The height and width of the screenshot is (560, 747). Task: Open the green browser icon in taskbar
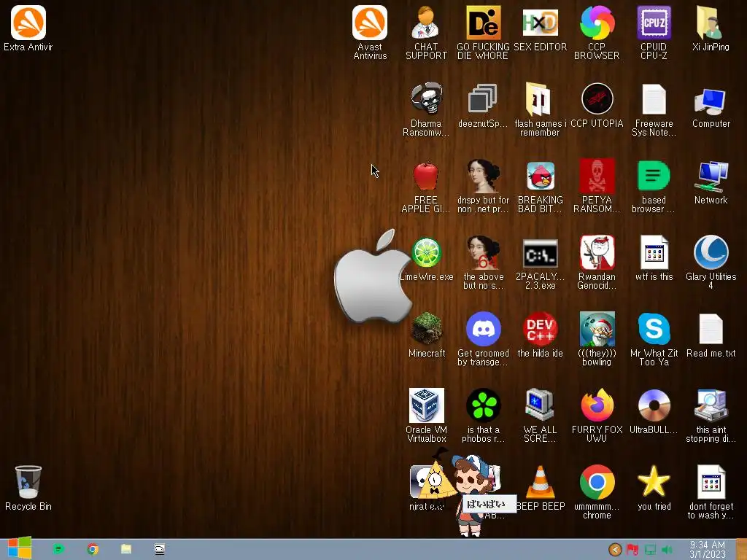(58, 549)
